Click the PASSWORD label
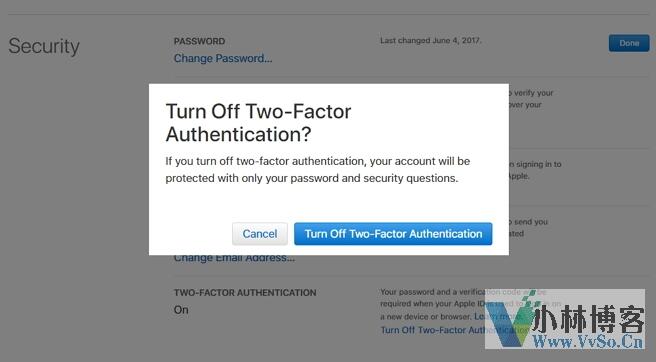 pyautogui.click(x=199, y=41)
